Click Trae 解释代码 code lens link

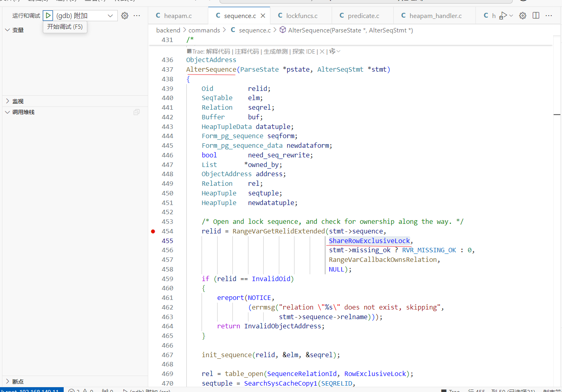click(x=218, y=52)
